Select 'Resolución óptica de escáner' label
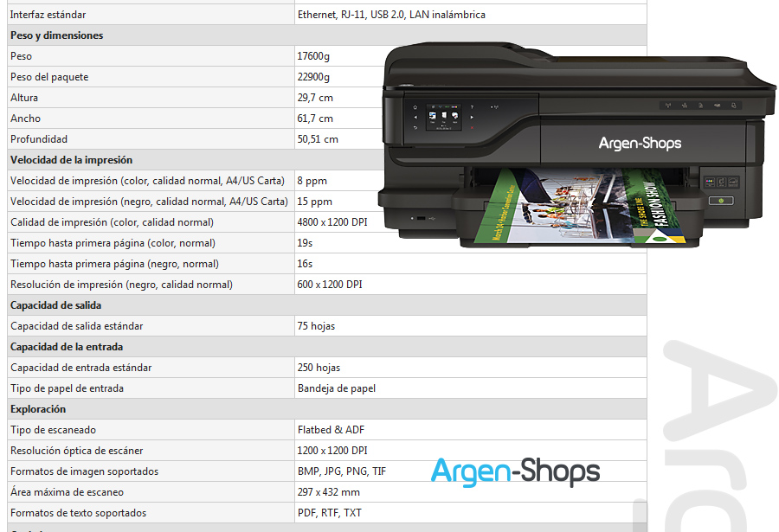 coord(76,451)
